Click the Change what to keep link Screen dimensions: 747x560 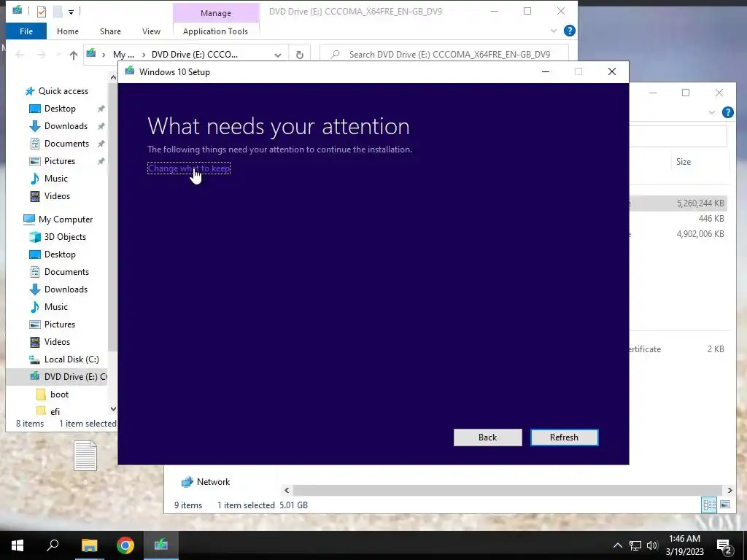point(189,168)
